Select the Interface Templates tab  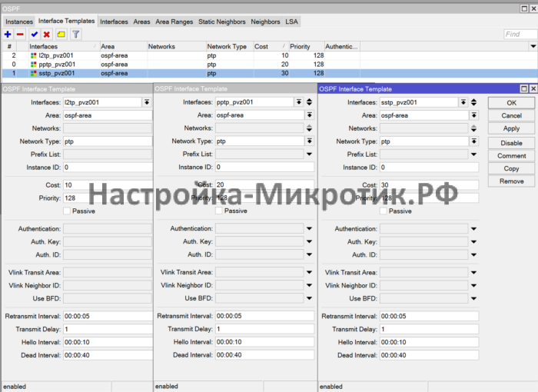coord(67,21)
